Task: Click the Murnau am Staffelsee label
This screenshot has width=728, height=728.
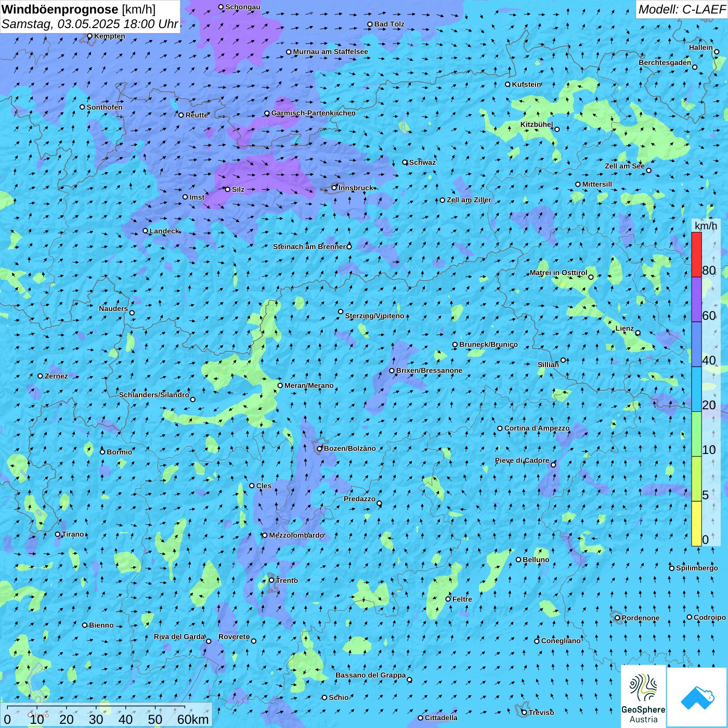Action: click(331, 51)
